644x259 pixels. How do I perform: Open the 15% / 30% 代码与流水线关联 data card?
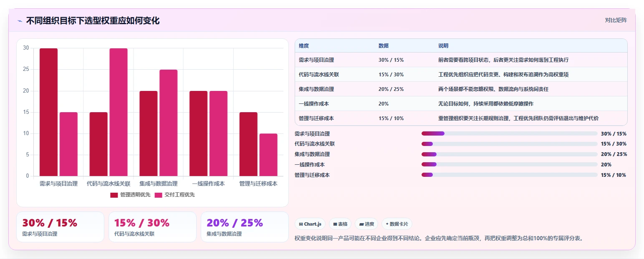tap(152, 227)
